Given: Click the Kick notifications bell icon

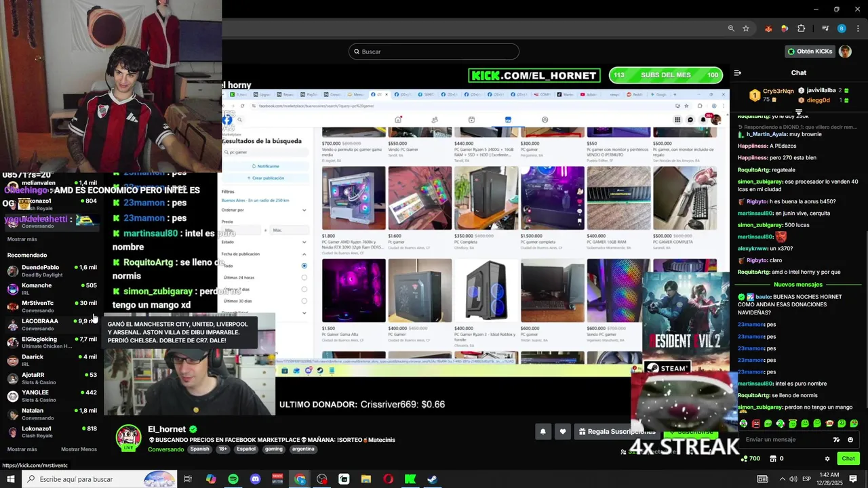Looking at the screenshot, I should coord(542,432).
